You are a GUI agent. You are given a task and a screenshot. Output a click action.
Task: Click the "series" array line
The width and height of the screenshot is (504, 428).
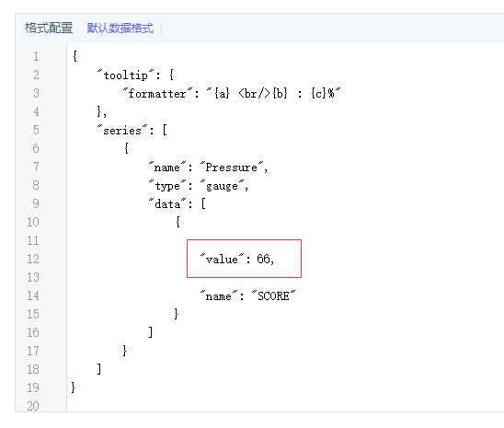(132, 131)
